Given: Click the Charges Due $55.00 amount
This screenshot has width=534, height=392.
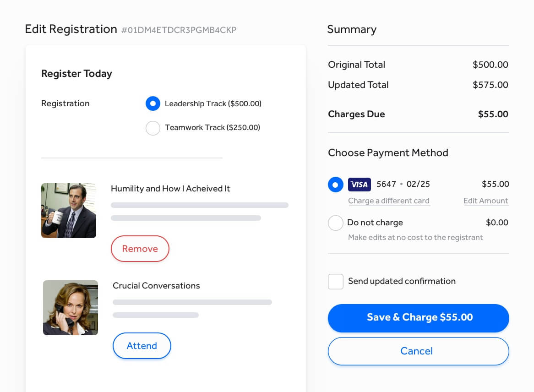Looking at the screenshot, I should point(493,114).
